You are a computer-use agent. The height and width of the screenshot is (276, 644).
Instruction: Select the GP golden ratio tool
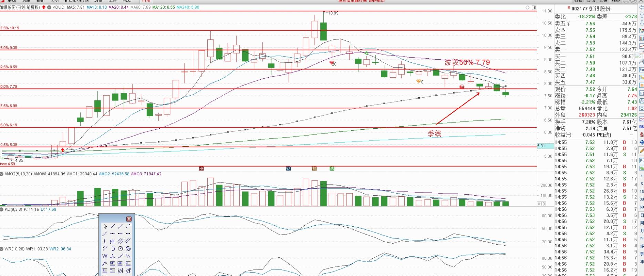[112, 263]
